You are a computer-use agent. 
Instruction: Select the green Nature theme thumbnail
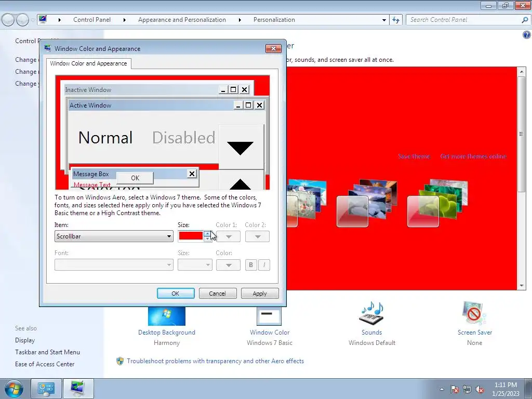[437, 203]
